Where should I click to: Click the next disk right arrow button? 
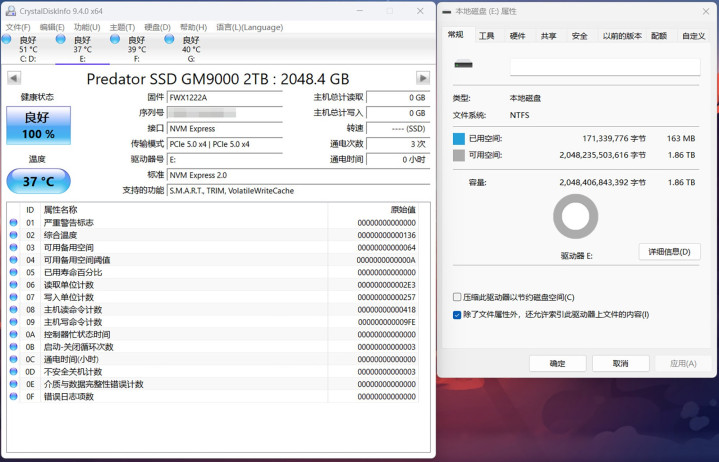point(423,78)
